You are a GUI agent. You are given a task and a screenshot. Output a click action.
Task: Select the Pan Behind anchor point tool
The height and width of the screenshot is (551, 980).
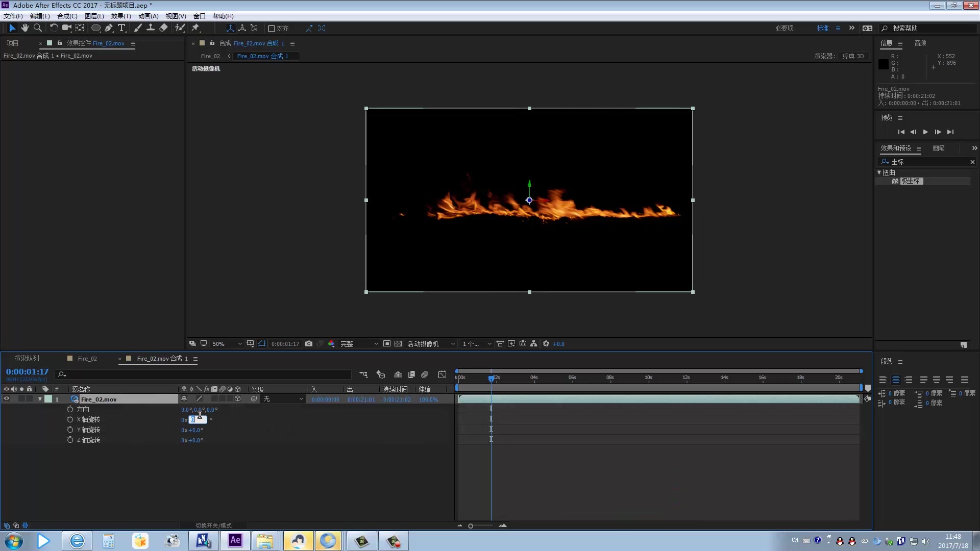80,28
